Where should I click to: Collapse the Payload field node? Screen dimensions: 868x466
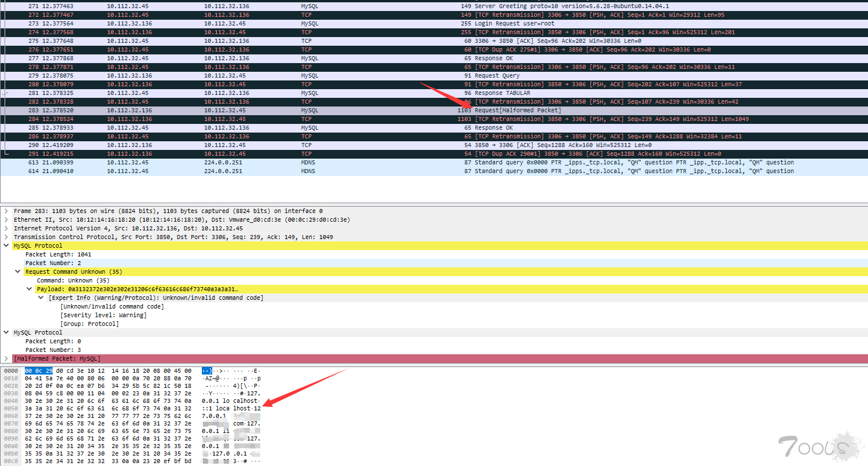point(29,289)
